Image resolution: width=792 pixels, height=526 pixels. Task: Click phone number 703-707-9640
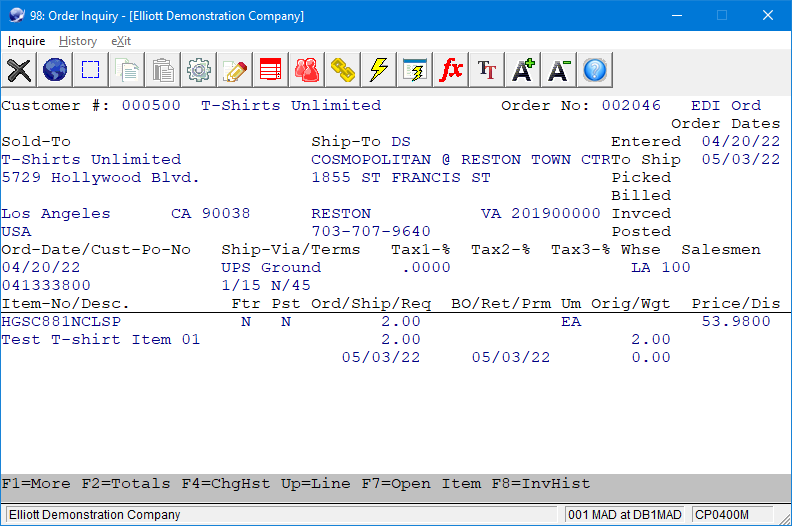tap(371, 231)
